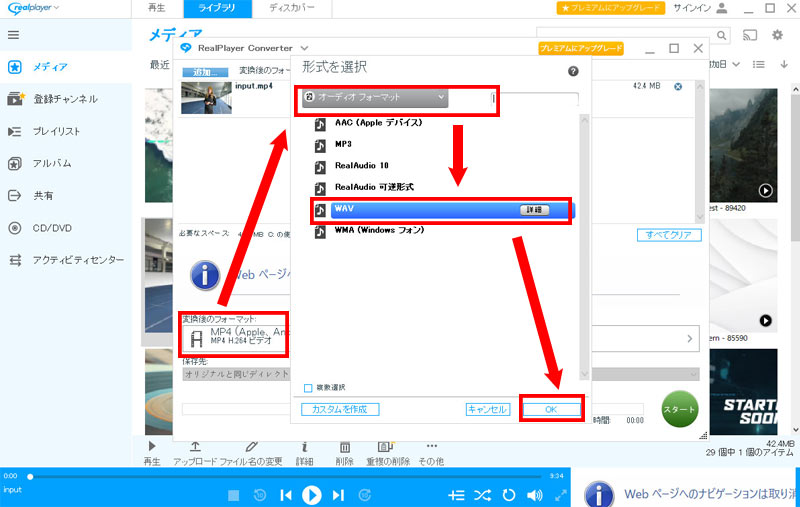The image size is (800, 507).
Task: Open the hamburger menu
Action: tap(14, 35)
